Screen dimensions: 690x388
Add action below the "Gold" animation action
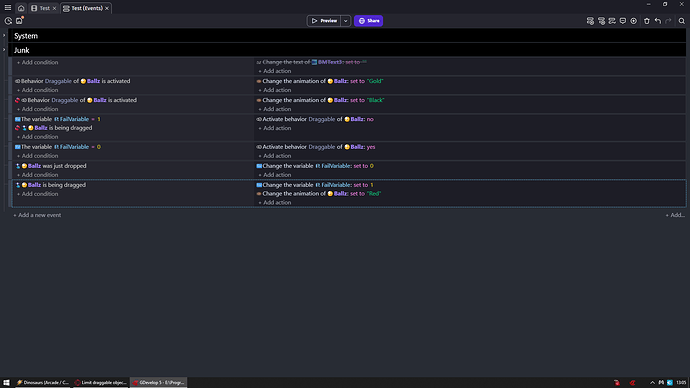point(275,90)
